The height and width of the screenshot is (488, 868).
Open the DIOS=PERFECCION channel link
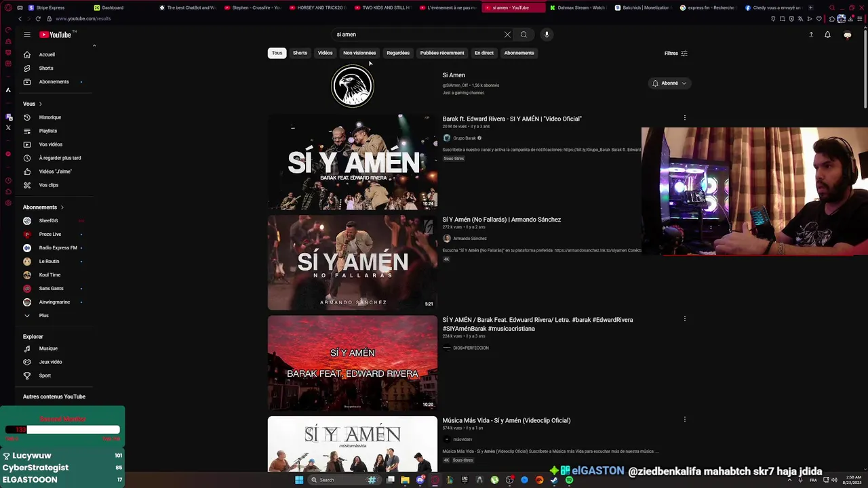coord(471,348)
